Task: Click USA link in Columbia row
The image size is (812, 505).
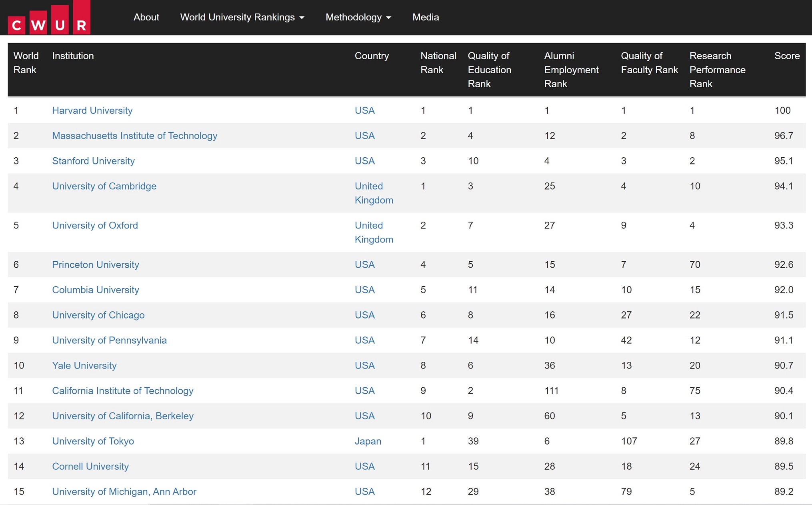Action: click(x=365, y=290)
